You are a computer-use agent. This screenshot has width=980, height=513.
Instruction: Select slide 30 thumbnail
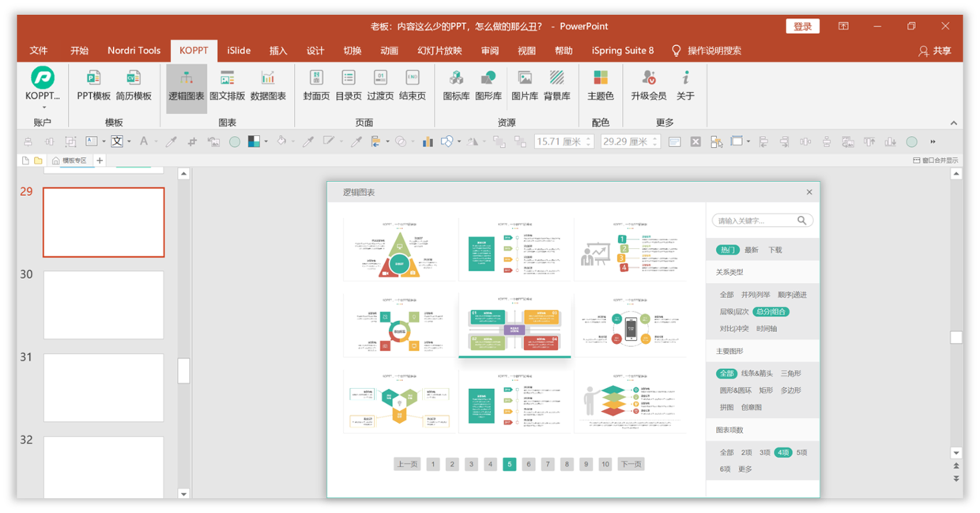coord(104,304)
